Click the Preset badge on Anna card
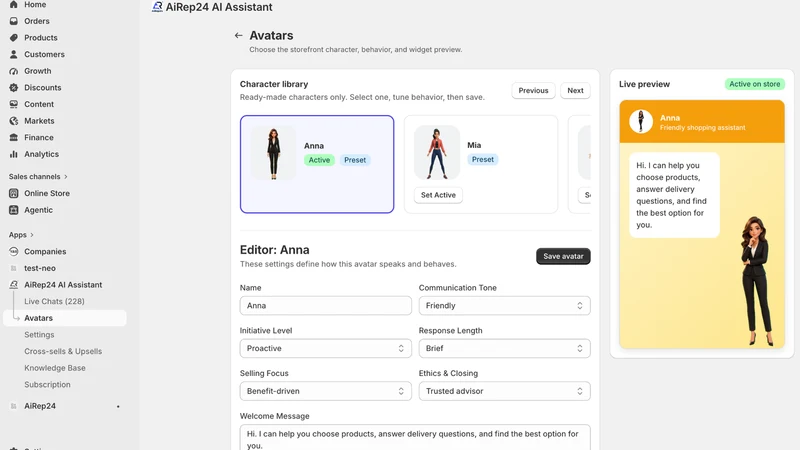This screenshot has height=450, width=800. tap(355, 160)
